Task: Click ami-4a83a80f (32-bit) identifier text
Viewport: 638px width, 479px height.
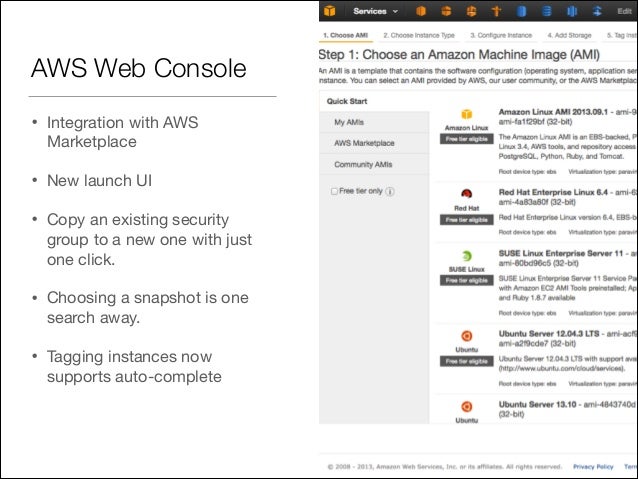Action: [x=537, y=202]
